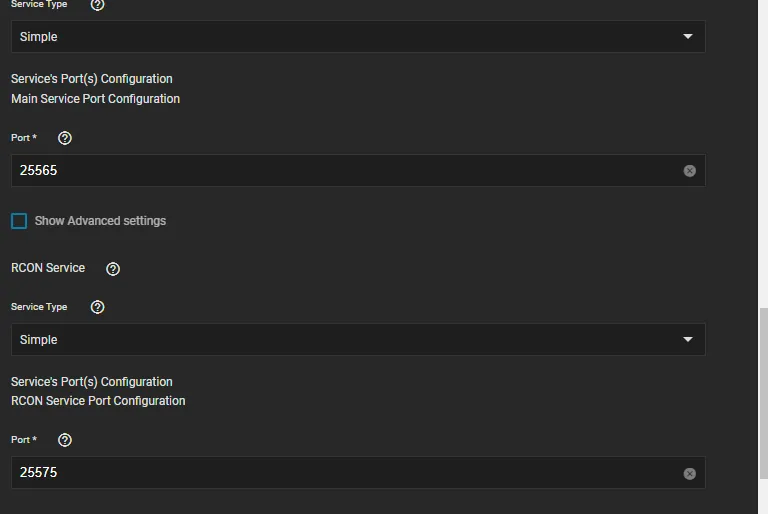
Task: Expand main Service Type dropdown arrow
Action: coord(687,37)
